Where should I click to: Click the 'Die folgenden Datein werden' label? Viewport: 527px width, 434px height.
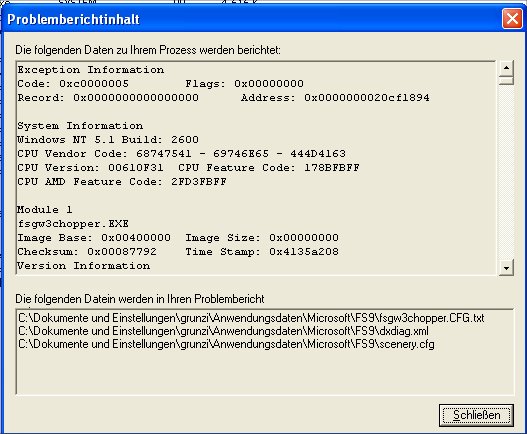pyautogui.click(x=140, y=299)
